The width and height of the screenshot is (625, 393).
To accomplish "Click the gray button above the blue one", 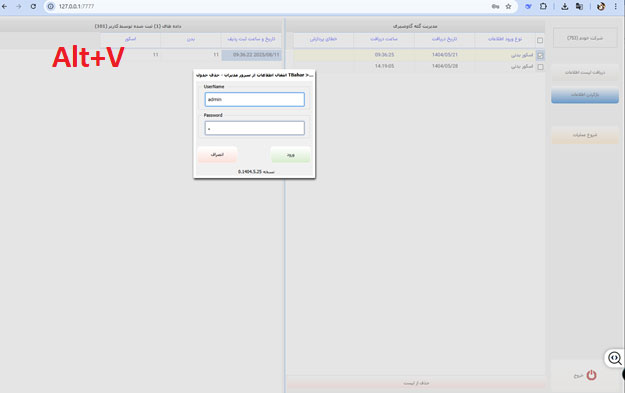I will tap(585, 72).
